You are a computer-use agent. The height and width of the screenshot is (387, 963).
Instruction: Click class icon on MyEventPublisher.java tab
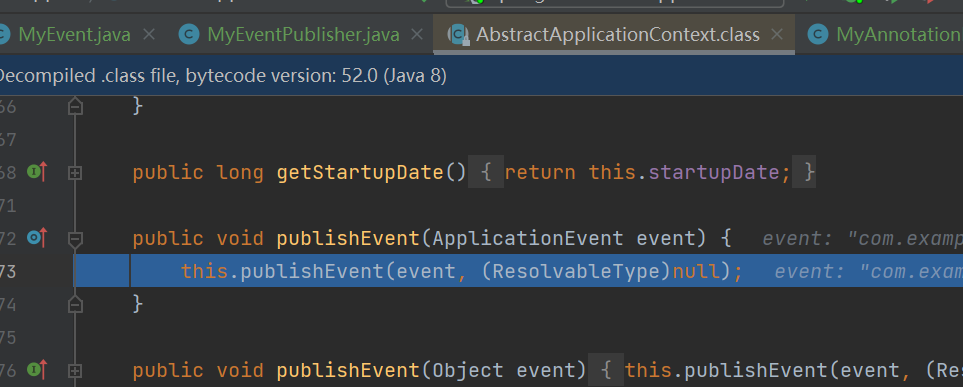pos(189,34)
